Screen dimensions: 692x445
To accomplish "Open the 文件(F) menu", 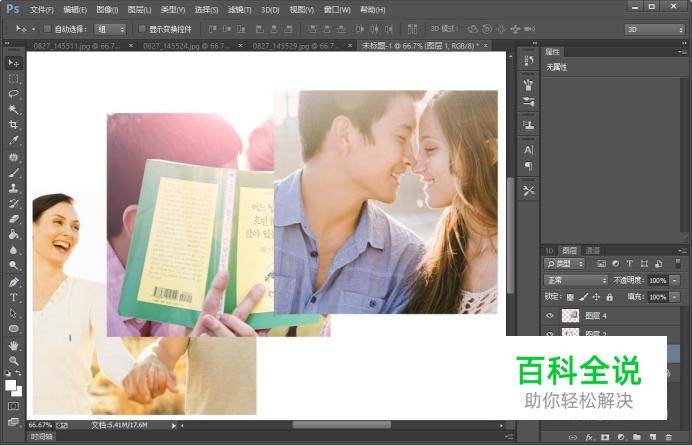I will [x=41, y=10].
